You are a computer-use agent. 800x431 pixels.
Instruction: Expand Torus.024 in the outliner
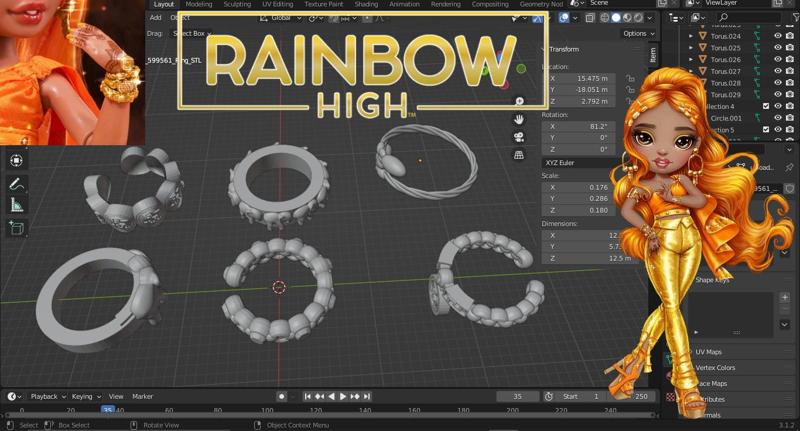click(x=691, y=36)
